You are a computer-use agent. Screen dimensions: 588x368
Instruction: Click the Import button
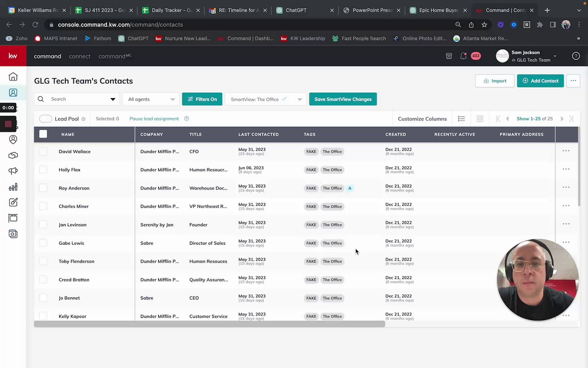click(x=495, y=81)
